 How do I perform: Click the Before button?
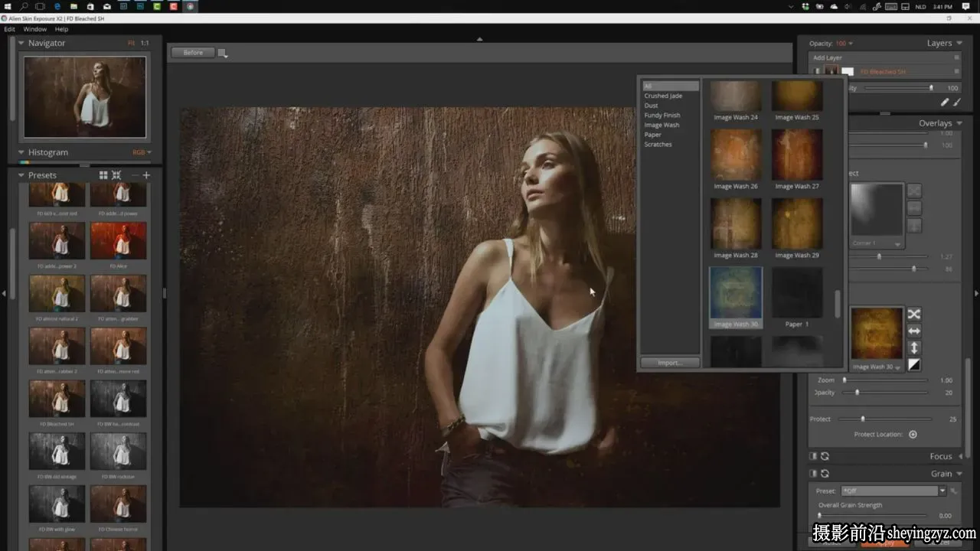(x=193, y=53)
